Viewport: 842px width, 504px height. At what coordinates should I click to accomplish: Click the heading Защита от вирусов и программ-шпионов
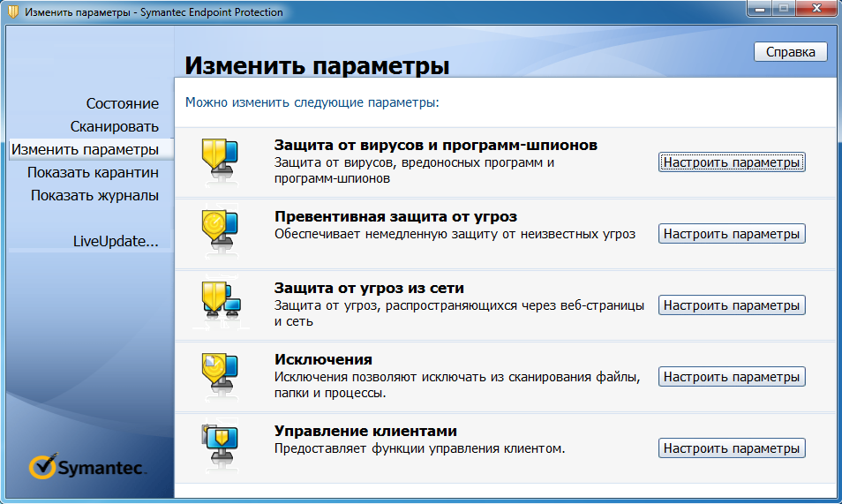click(x=435, y=145)
